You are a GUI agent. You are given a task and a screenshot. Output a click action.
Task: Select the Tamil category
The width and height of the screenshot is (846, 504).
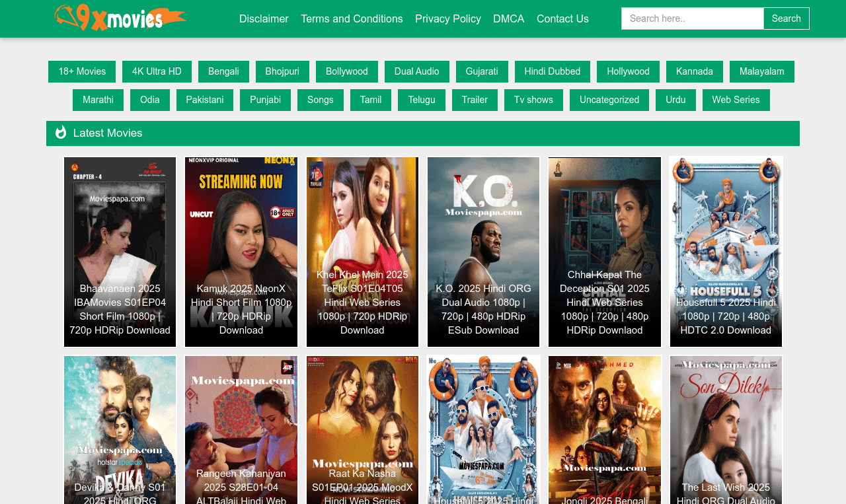tap(370, 100)
